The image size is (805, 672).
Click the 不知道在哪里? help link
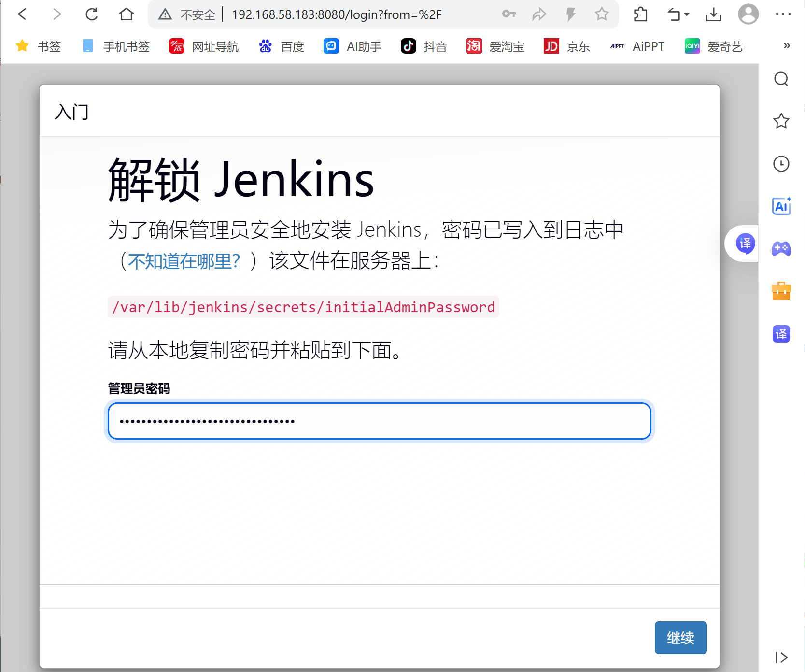click(x=184, y=261)
